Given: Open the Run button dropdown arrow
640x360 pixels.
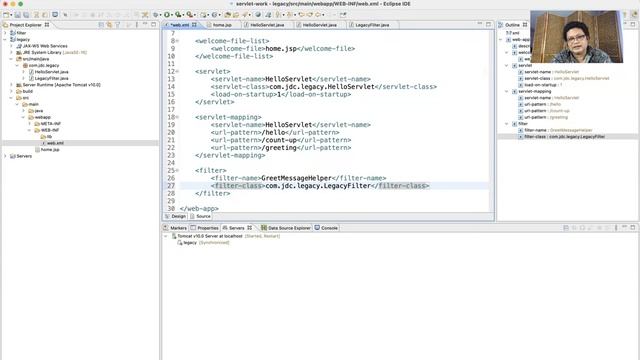Looking at the screenshot, I should (172, 15).
